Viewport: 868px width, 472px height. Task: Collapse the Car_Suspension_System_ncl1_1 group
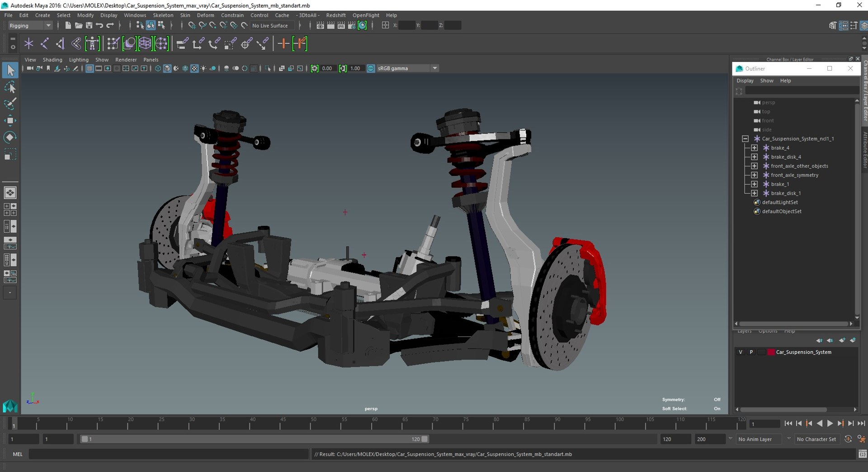click(745, 139)
